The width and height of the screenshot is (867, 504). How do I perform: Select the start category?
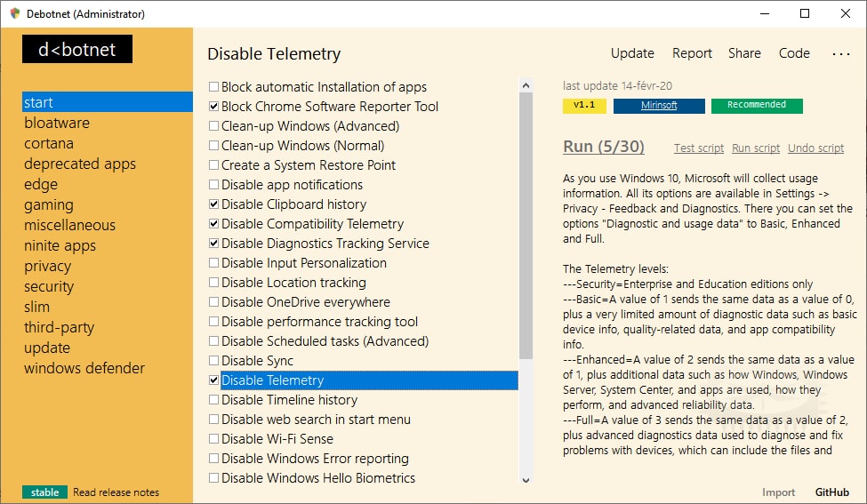(x=108, y=102)
